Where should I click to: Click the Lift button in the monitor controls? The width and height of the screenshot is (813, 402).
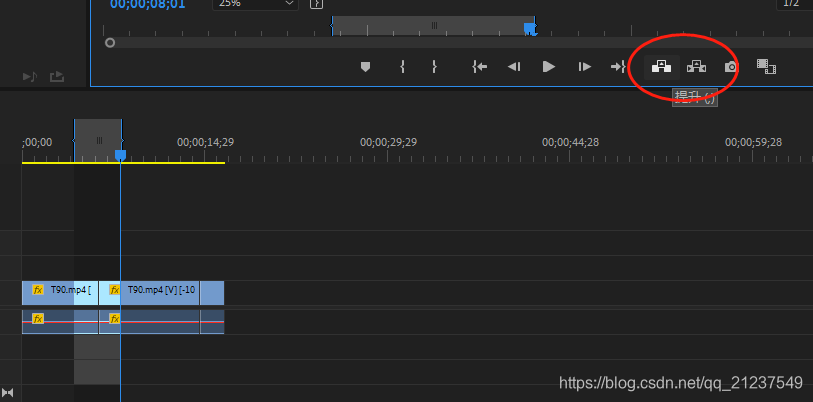661,66
